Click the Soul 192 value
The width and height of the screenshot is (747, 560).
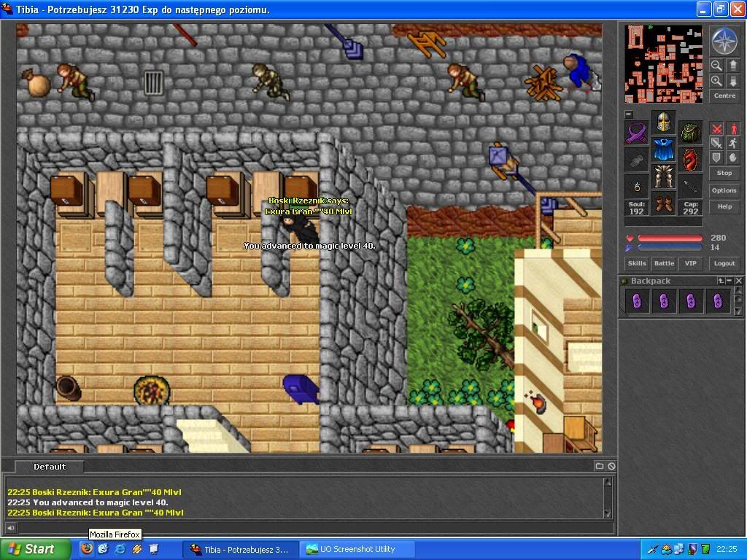point(636,208)
